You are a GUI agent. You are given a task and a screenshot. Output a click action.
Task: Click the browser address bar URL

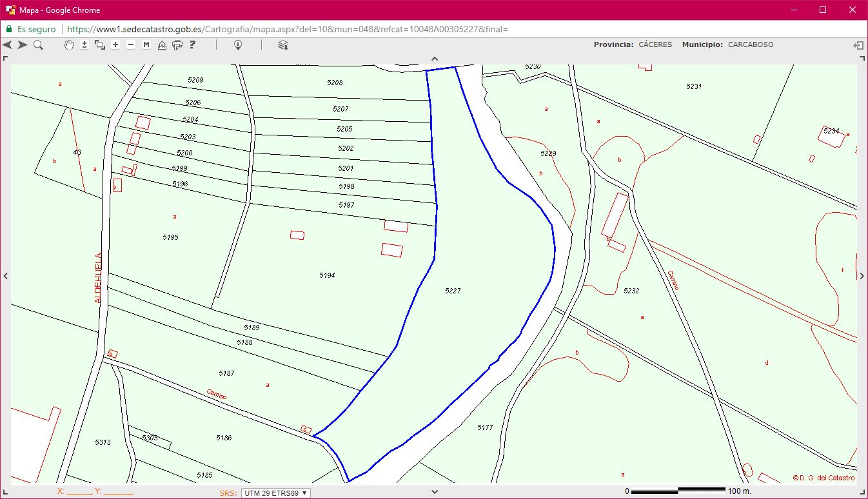tap(288, 29)
